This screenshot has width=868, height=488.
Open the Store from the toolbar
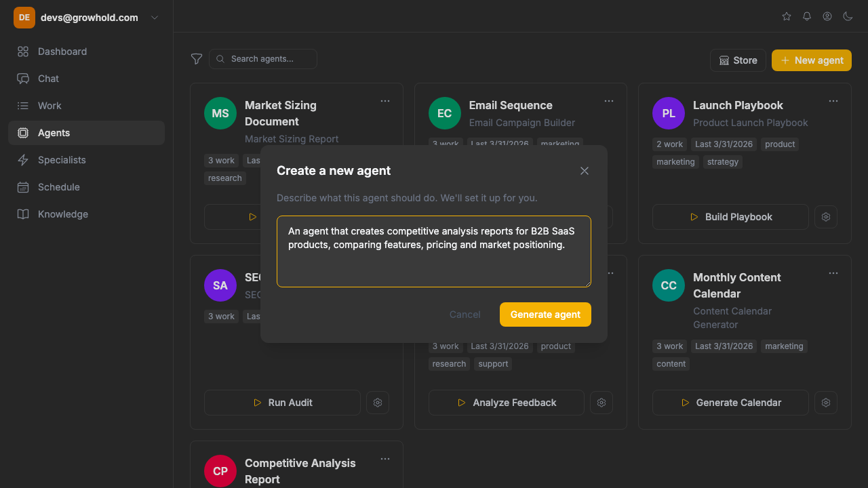(738, 60)
